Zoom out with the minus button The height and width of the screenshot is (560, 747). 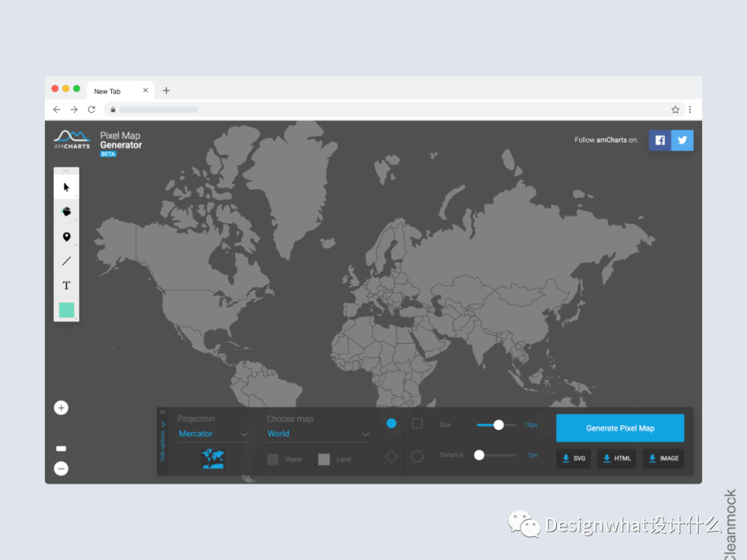(x=61, y=469)
